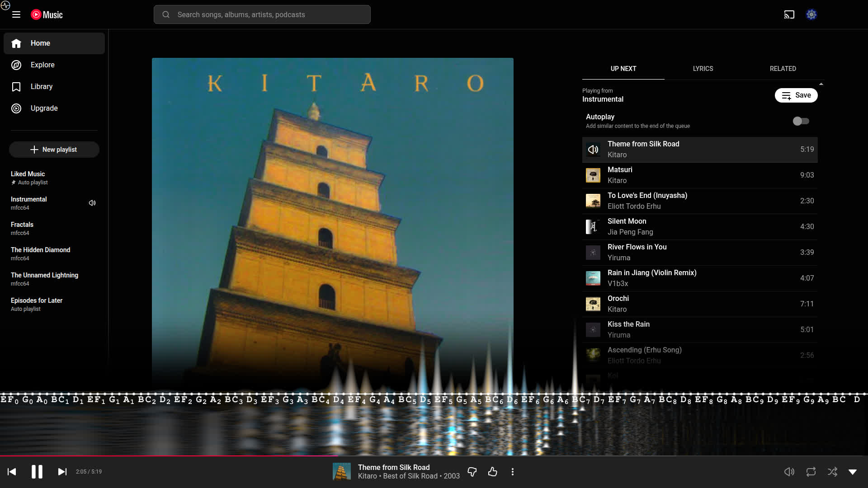
Task: Click the now-playing speaker icon beside Instrumental playlist
Action: [x=92, y=203]
